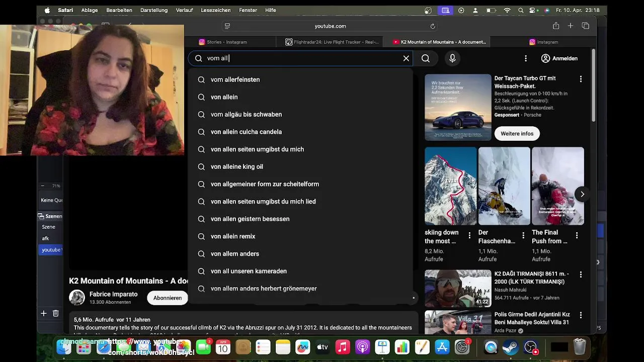Clear the YouTube search text with X
The image size is (644, 362).
[406, 58]
